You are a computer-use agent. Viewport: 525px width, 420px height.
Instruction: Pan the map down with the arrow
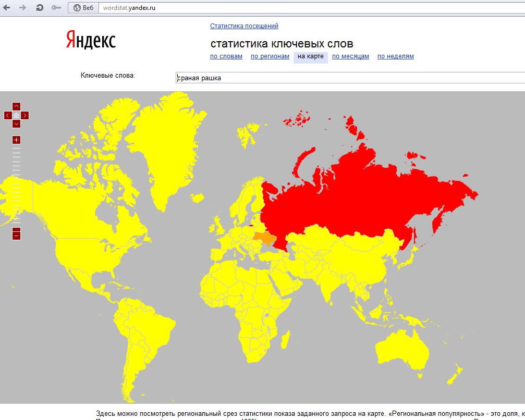pyautogui.click(x=16, y=124)
